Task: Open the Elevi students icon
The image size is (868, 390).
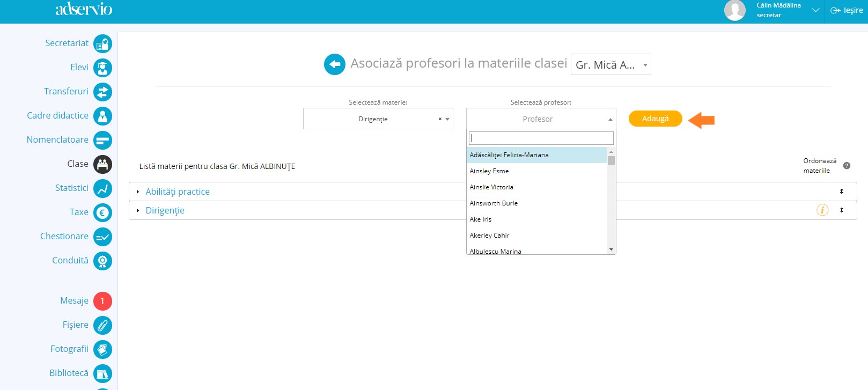Action: tap(102, 68)
